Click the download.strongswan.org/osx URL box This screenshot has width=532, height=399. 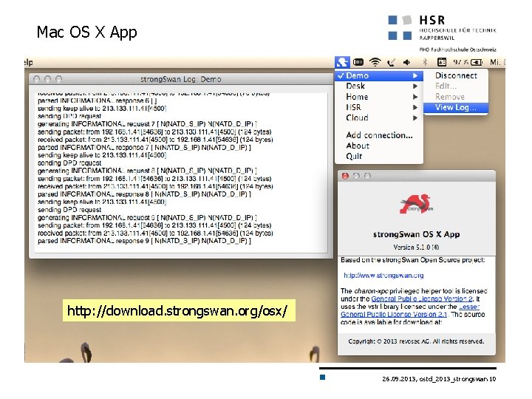[179, 310]
